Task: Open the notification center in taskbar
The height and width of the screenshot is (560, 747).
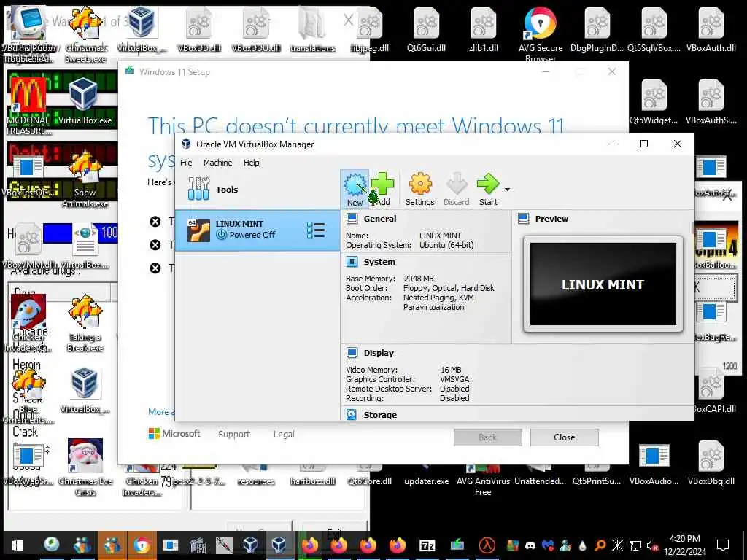Action: pyautogui.click(x=723, y=545)
